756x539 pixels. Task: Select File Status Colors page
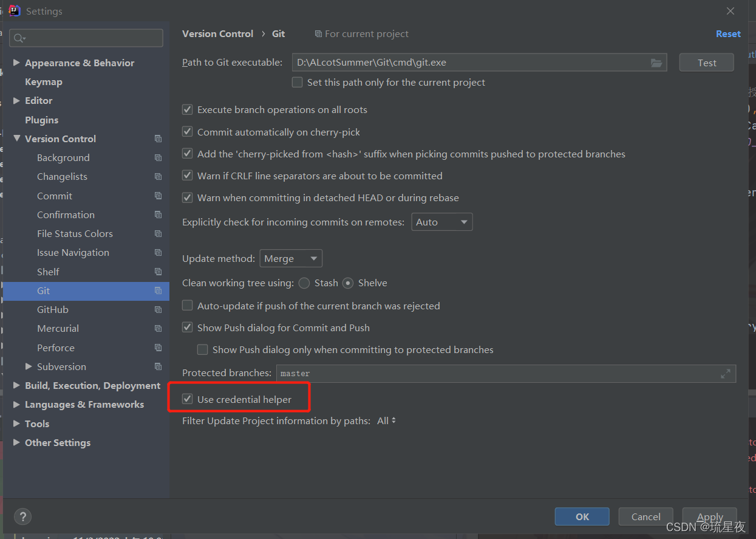[75, 234]
